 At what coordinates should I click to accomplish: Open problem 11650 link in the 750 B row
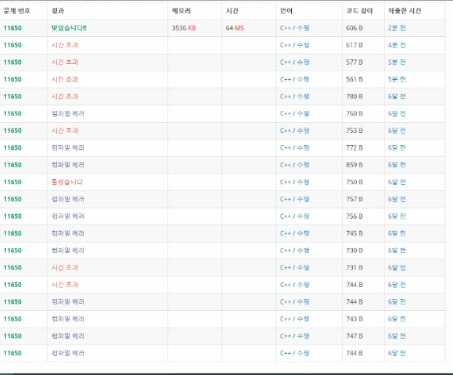[13, 182]
